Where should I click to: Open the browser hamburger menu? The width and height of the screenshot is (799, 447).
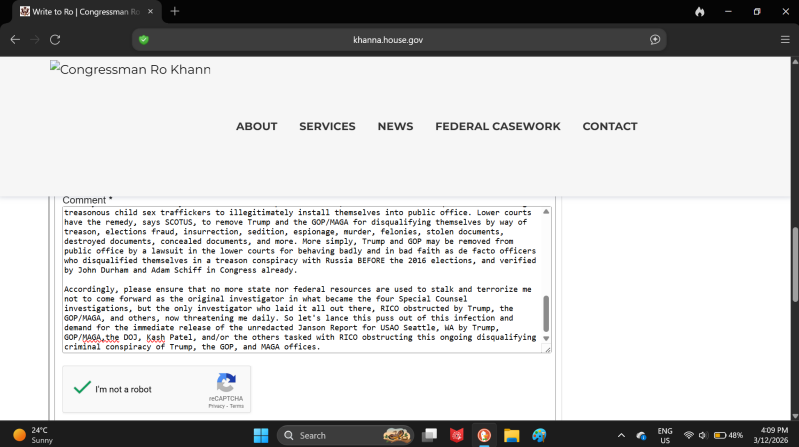pyautogui.click(x=785, y=40)
